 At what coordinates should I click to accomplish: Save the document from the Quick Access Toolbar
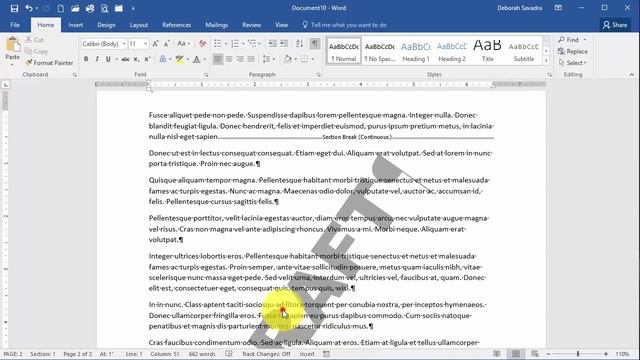[x=14, y=8]
